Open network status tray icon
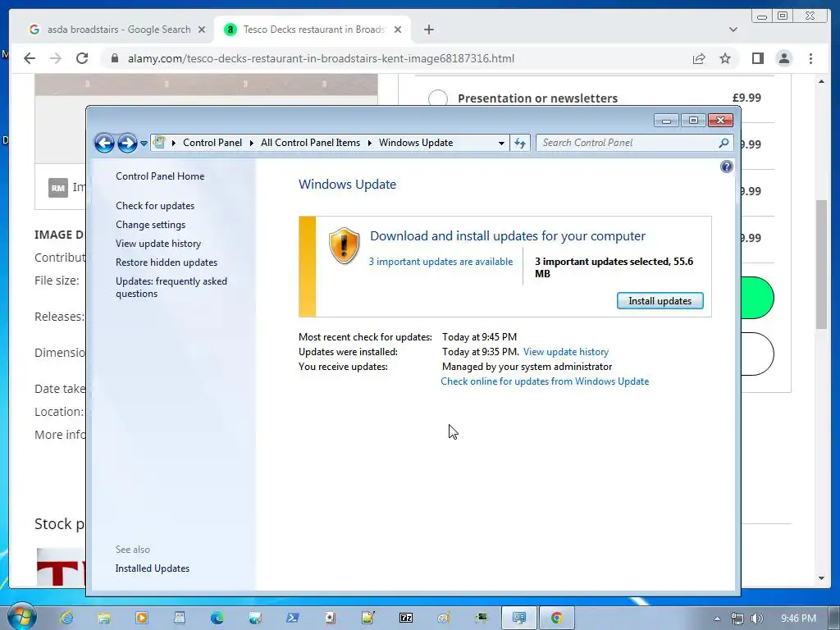 (x=737, y=619)
